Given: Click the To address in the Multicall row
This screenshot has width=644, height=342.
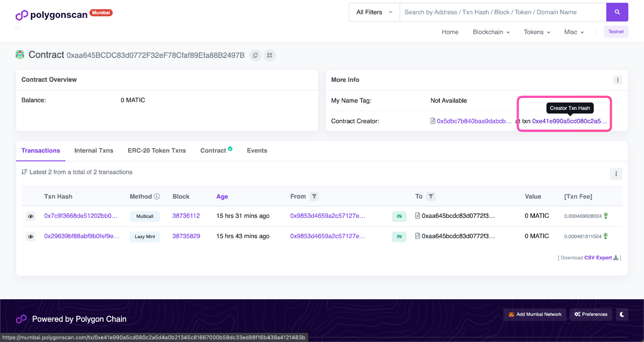Looking at the screenshot, I should tap(458, 216).
